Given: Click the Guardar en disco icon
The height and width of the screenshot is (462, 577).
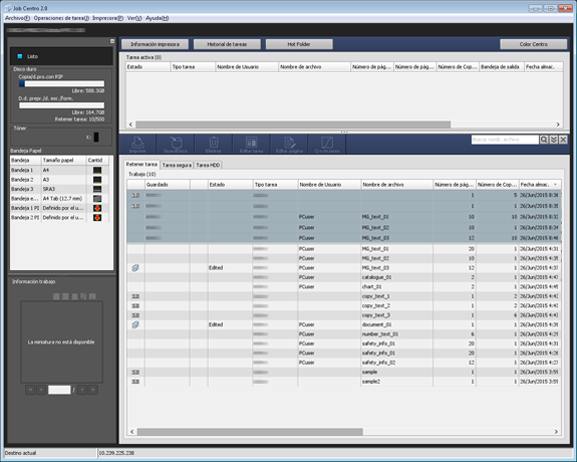Looking at the screenshot, I should (x=176, y=144).
